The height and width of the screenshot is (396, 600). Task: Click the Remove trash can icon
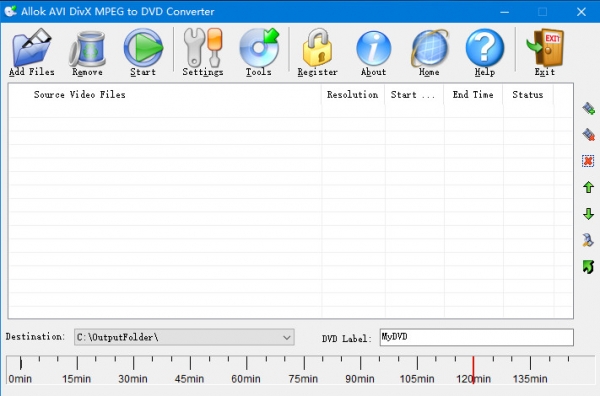87,52
